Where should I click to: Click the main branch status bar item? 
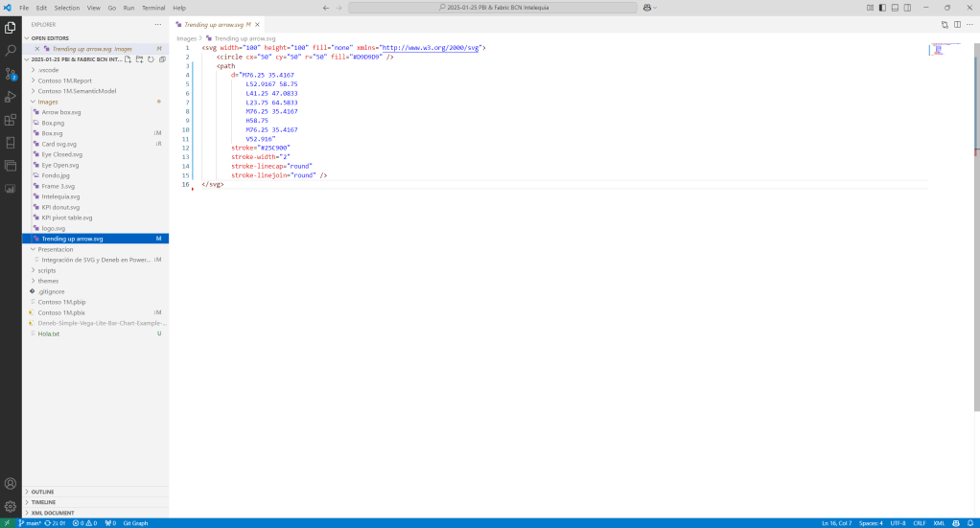30,523
